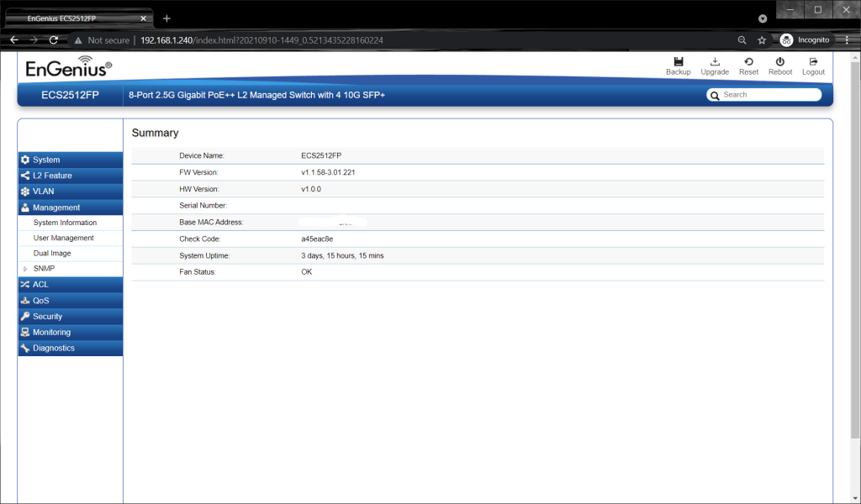Close the EnGenius ECS2512FP browser tab

coord(143,18)
